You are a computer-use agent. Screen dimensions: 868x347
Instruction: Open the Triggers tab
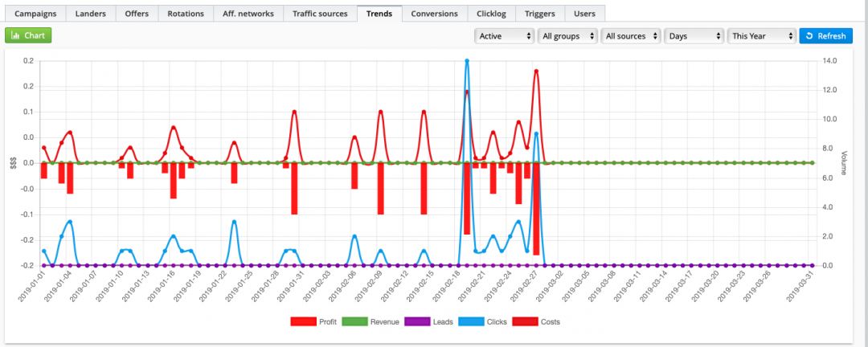tap(539, 14)
